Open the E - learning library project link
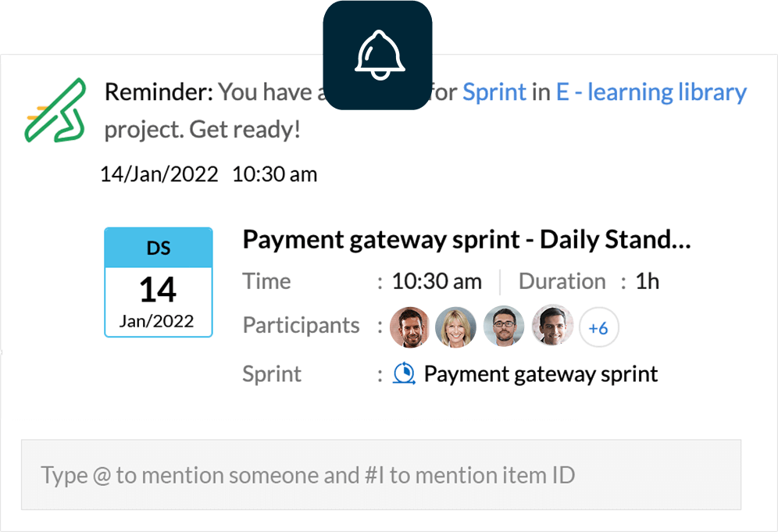Image resolution: width=778 pixels, height=532 pixels. click(651, 92)
